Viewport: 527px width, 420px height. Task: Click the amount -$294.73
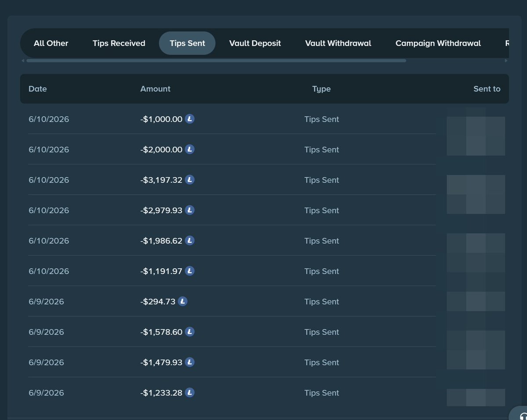coord(158,302)
